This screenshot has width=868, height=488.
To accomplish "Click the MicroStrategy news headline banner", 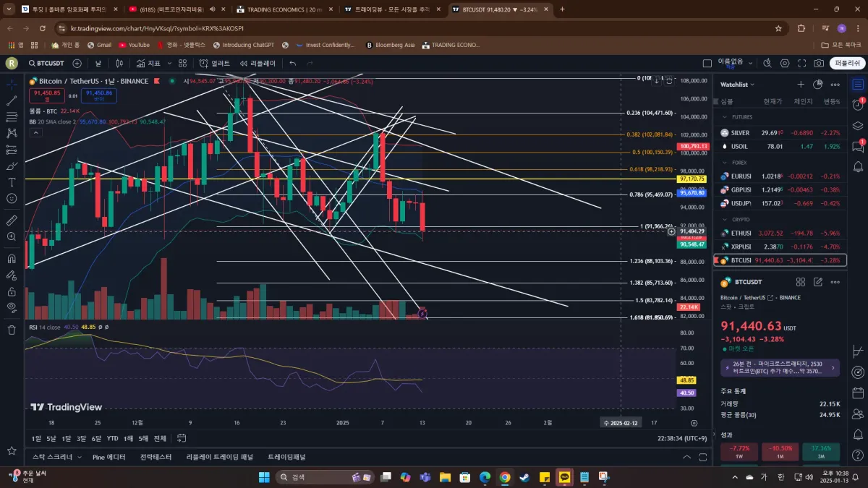I will point(780,367).
